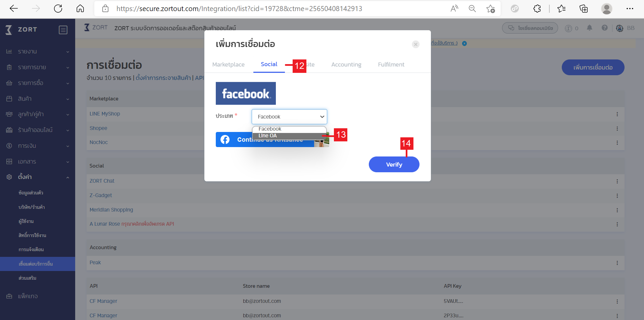The height and width of the screenshot is (320, 644).
Task: Expand the เอกสาร sidebar menu
Action: [x=38, y=162]
